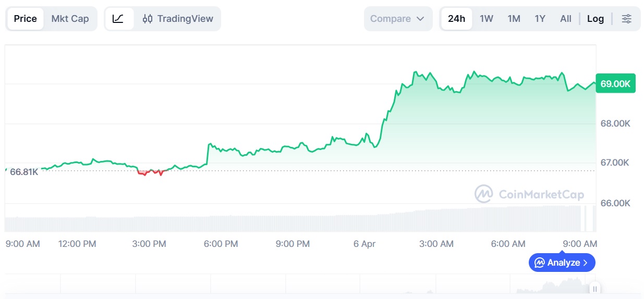This screenshot has height=299, width=644.
Task: Switch chart to Mkt Cap view
Action: point(70,19)
